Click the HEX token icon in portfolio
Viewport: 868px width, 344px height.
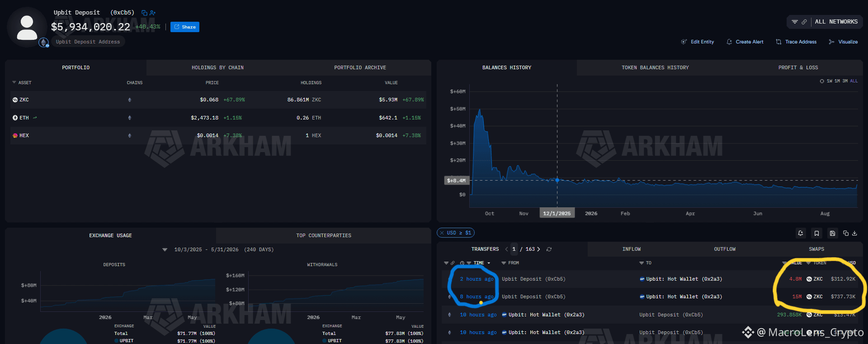[15, 135]
